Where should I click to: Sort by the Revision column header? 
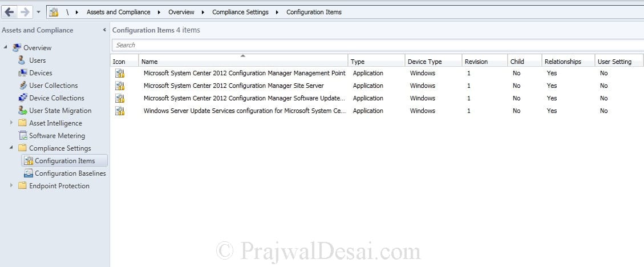485,61
